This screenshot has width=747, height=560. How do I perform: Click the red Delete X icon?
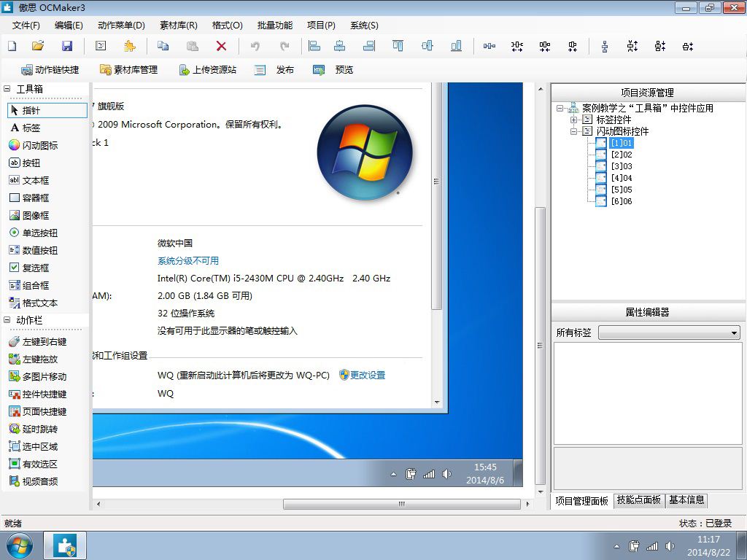pyautogui.click(x=221, y=46)
